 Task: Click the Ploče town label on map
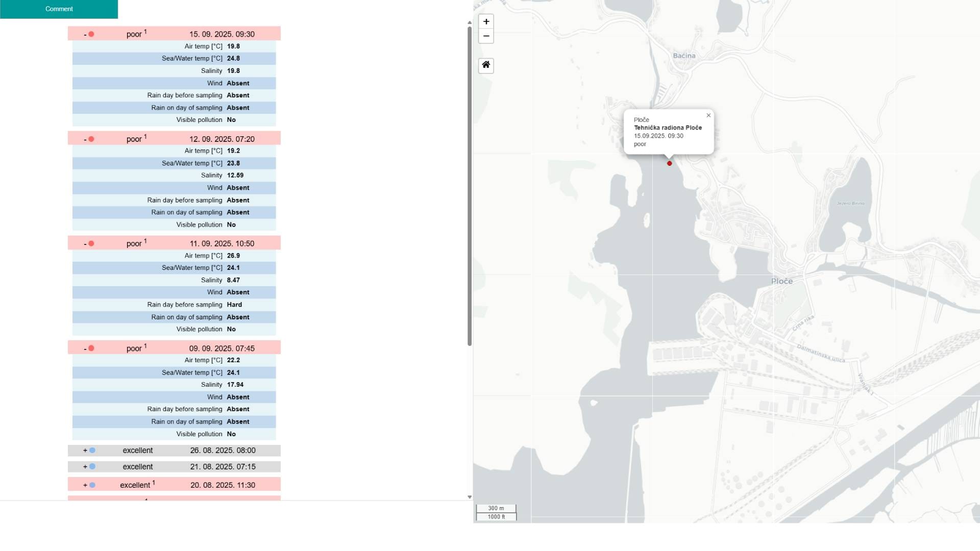tap(781, 281)
